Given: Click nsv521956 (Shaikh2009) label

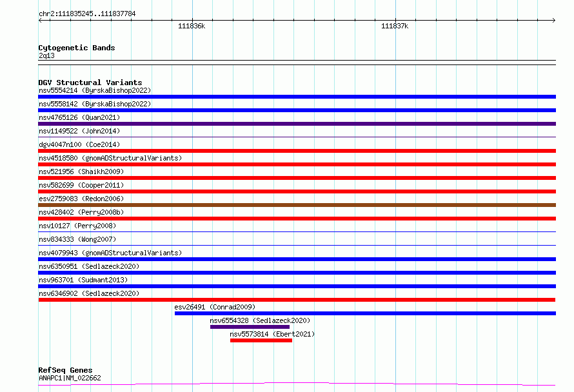Looking at the screenshot, I should [x=81, y=171].
